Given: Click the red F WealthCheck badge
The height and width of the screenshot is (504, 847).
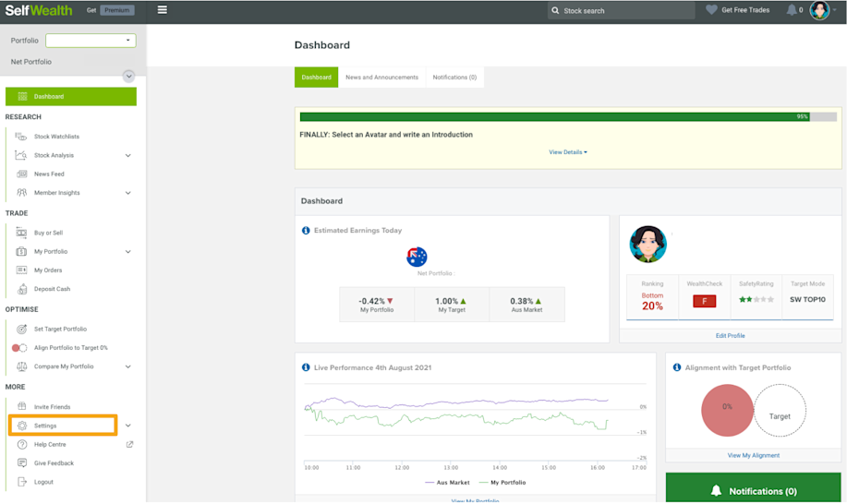Looking at the screenshot, I should coord(704,301).
